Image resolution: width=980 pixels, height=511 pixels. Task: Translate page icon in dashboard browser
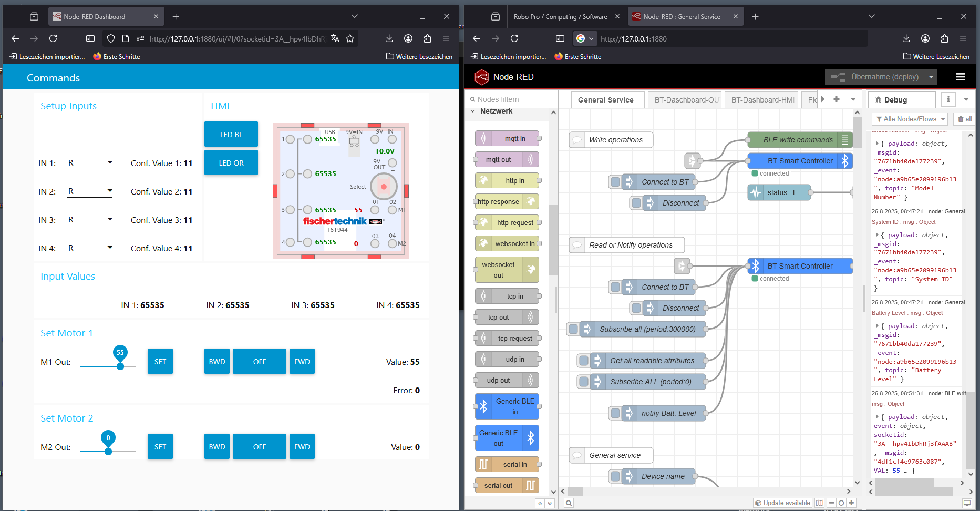(x=335, y=38)
